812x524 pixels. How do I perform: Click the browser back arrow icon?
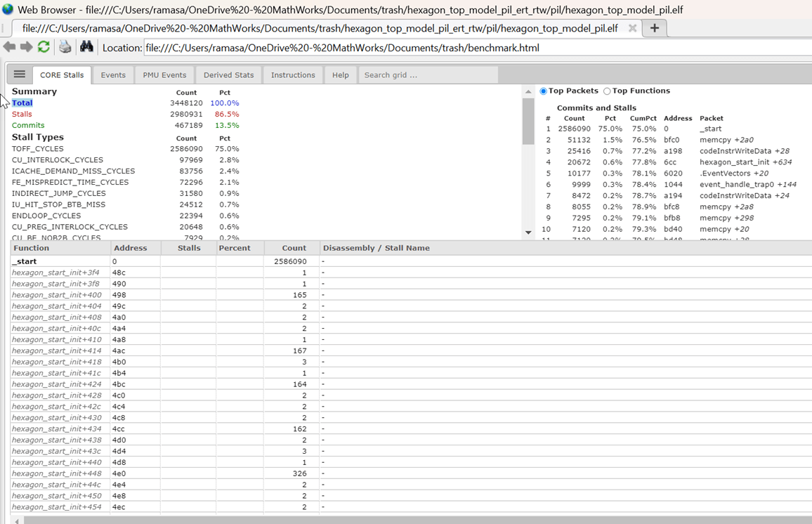click(x=9, y=47)
